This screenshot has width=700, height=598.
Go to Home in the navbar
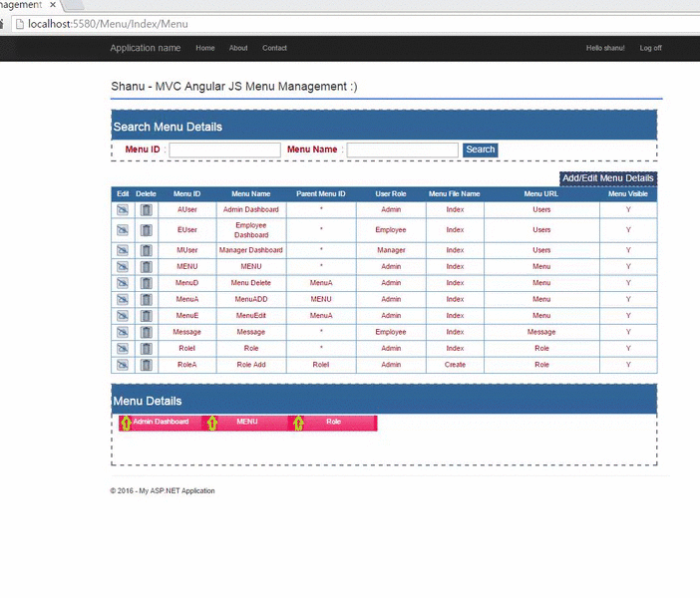pos(205,48)
